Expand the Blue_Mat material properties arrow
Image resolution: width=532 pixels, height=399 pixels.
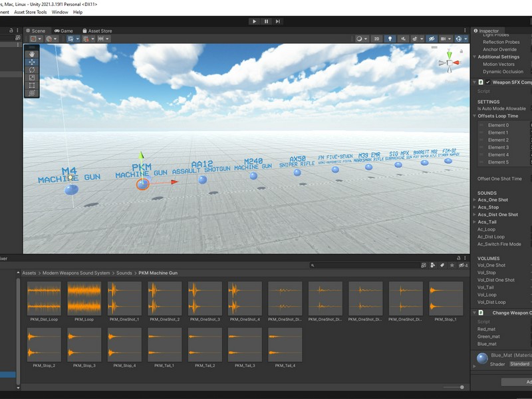coord(475,366)
